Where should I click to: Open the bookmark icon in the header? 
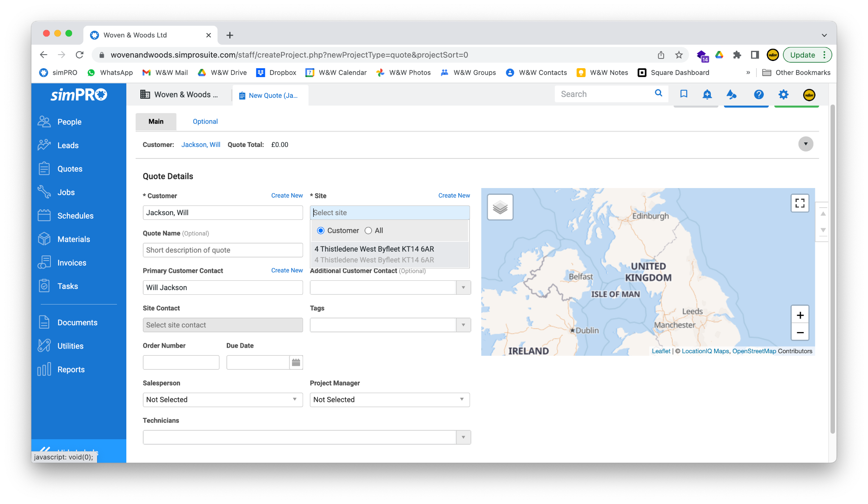[684, 94]
